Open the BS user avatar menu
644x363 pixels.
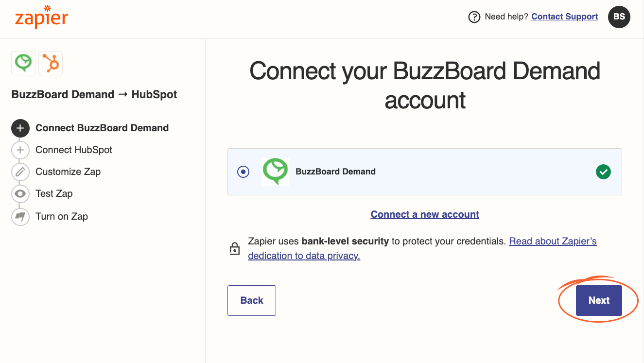619,17
